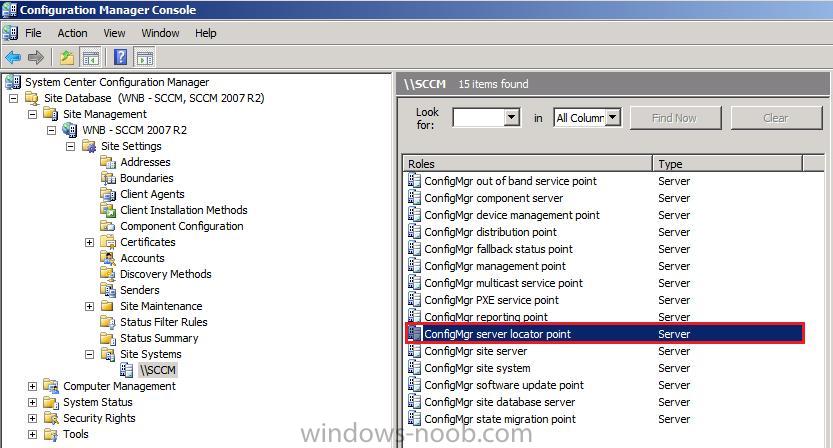
Task: Expand the Computer Management tree node
Action: [x=32, y=386]
